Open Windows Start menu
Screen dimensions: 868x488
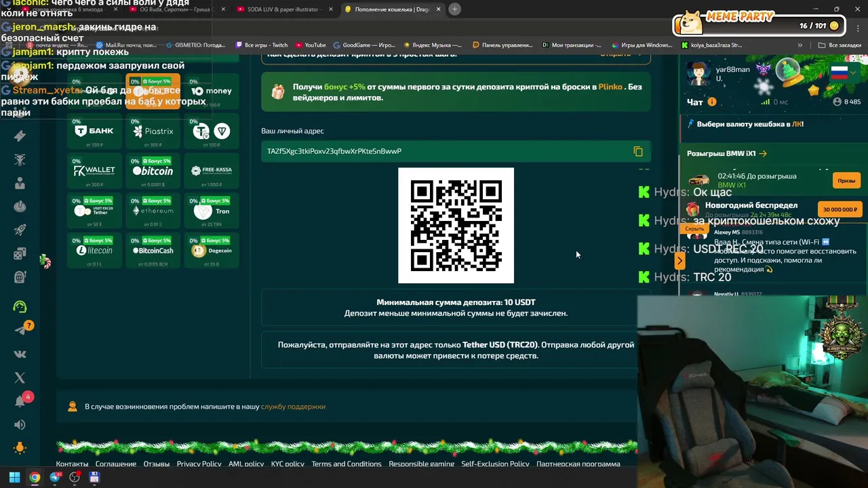(14, 477)
